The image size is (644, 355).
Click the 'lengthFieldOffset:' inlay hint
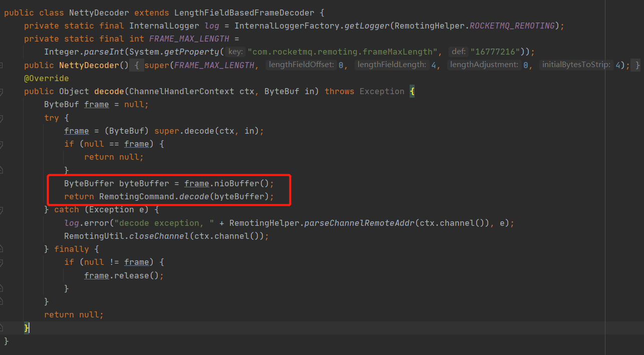[301, 65]
